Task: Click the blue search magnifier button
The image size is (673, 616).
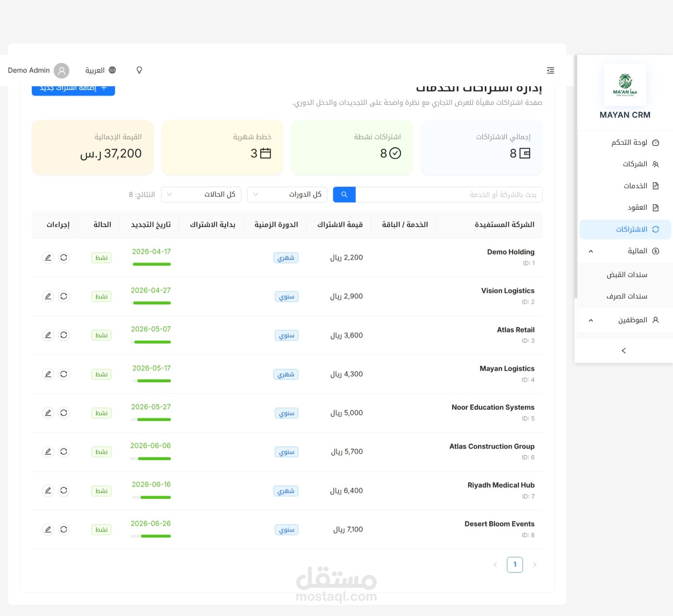Action: point(344,194)
